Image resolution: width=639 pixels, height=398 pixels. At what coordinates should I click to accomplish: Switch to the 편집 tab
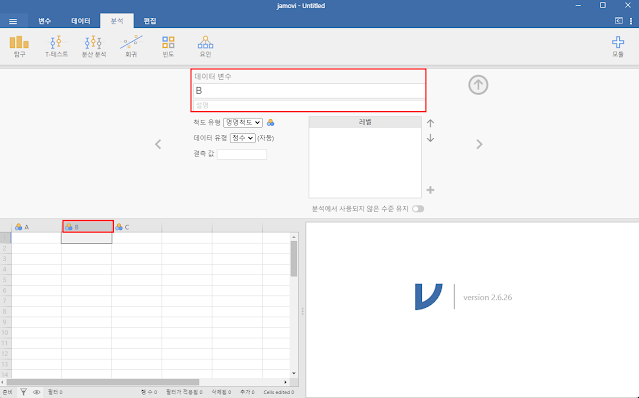pos(150,21)
